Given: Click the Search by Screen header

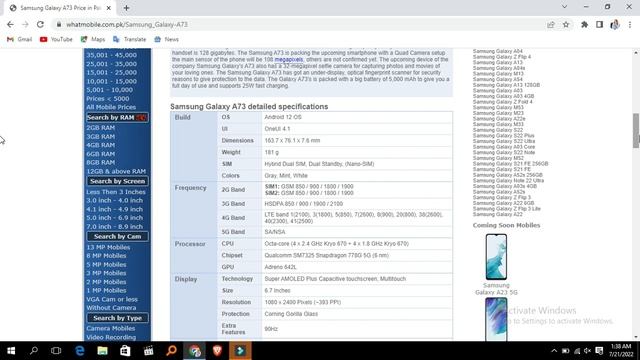Looking at the screenshot, I should (x=117, y=181).
